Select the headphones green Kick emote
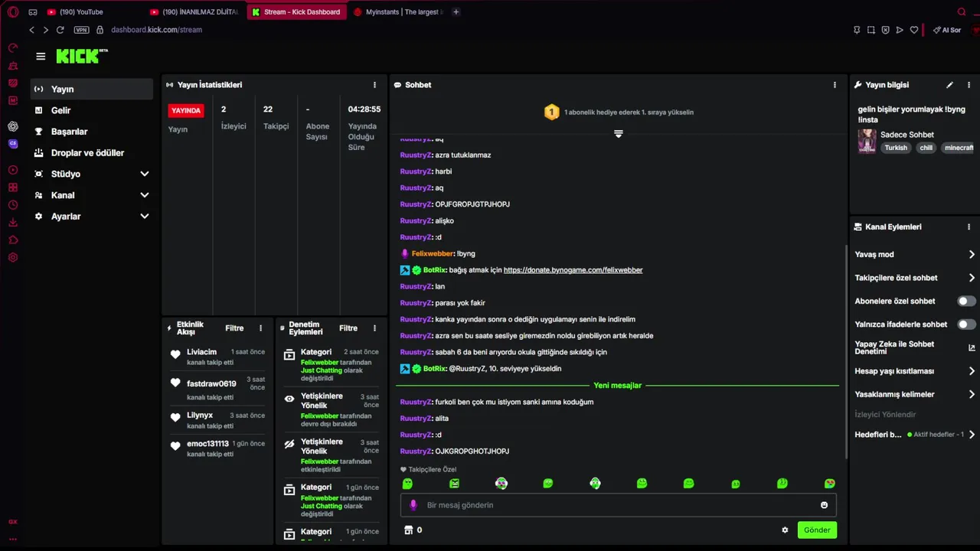The height and width of the screenshot is (551, 980). point(595,484)
